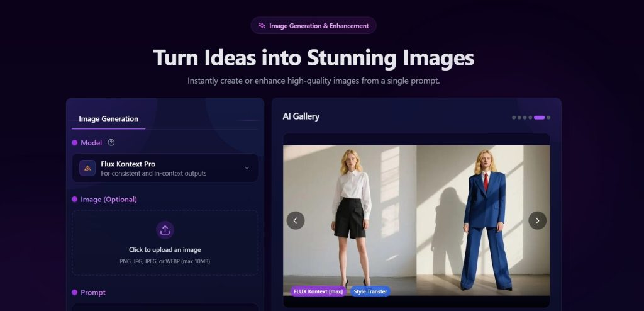Image resolution: width=644 pixels, height=311 pixels.
Task: Open the blue suit photo
Action: 483,220
